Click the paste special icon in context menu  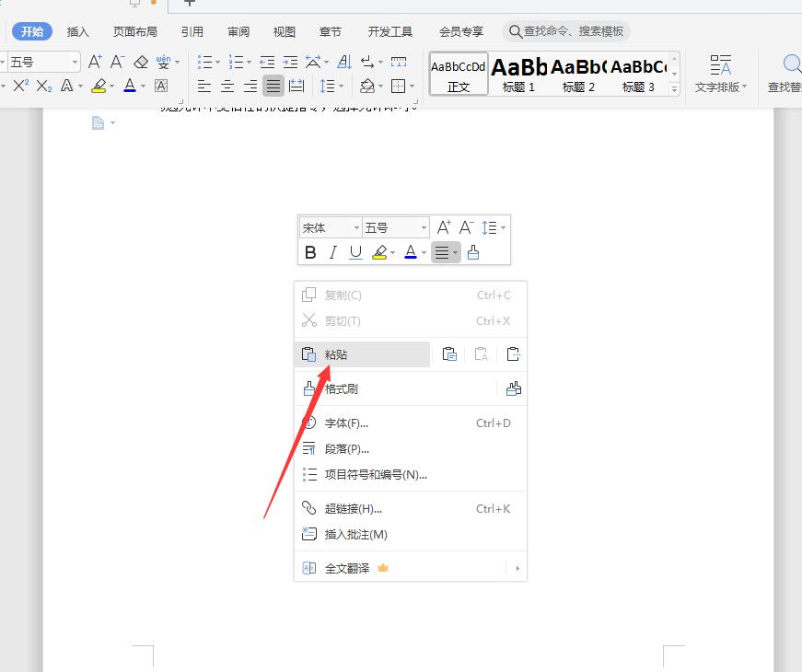pos(513,353)
